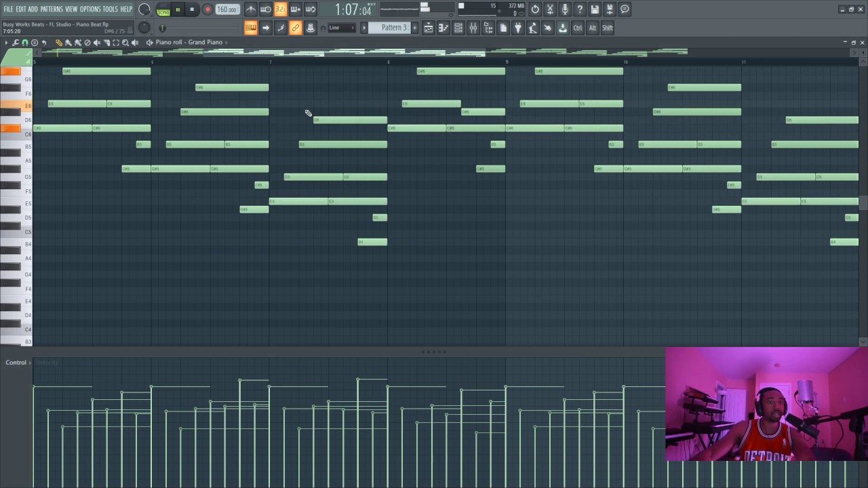
Task: Open the FILE menu
Action: point(9,9)
